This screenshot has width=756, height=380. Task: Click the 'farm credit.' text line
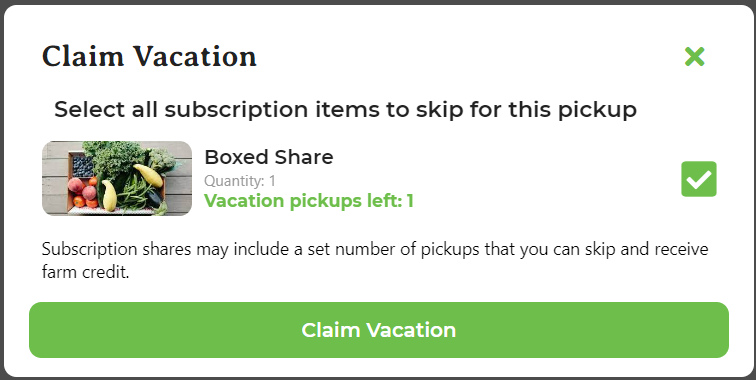tap(85, 272)
